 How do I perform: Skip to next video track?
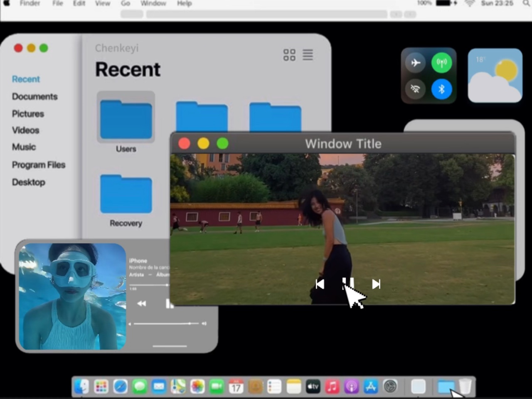click(376, 284)
